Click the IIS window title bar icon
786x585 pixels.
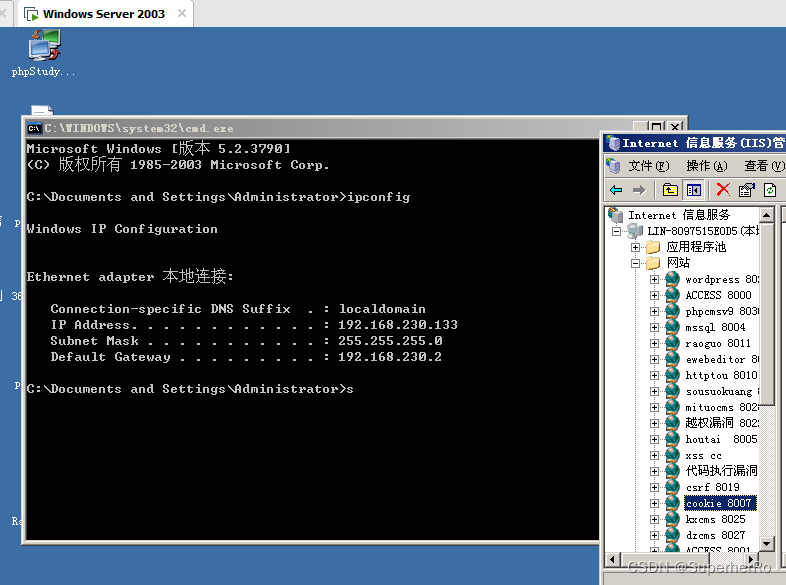click(x=613, y=143)
